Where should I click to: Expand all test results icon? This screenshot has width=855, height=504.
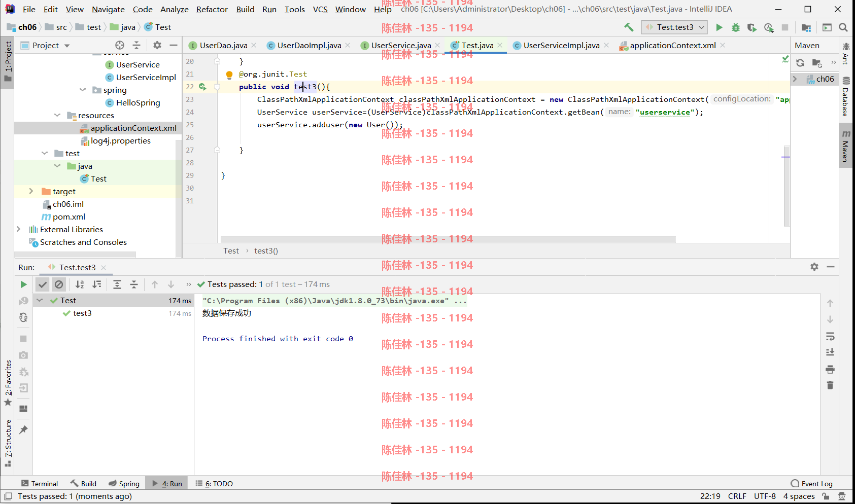point(117,284)
